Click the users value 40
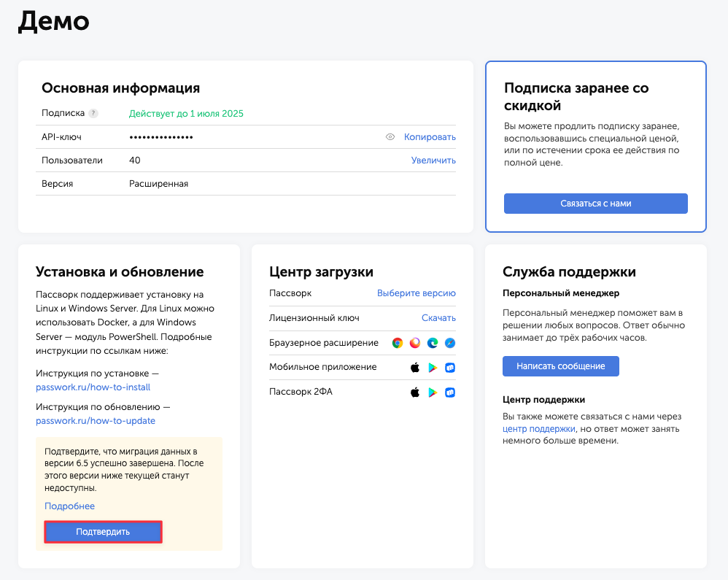The height and width of the screenshot is (580, 728). pyautogui.click(x=135, y=161)
